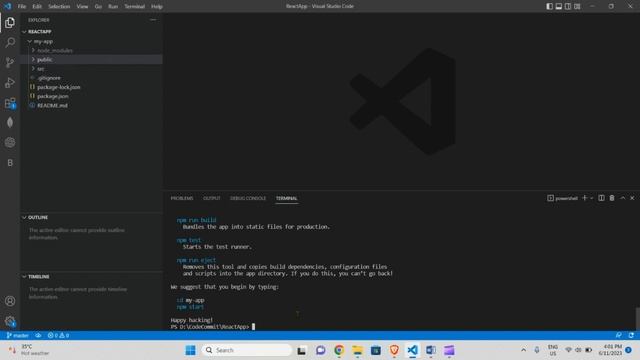640x360 pixels.
Task: Click the feedback icon in the status bar
Action: [619, 335]
